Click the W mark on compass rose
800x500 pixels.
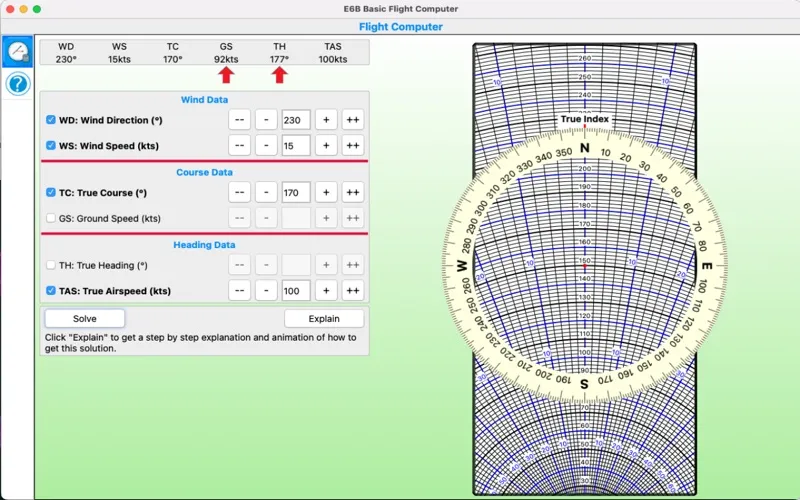(462, 266)
